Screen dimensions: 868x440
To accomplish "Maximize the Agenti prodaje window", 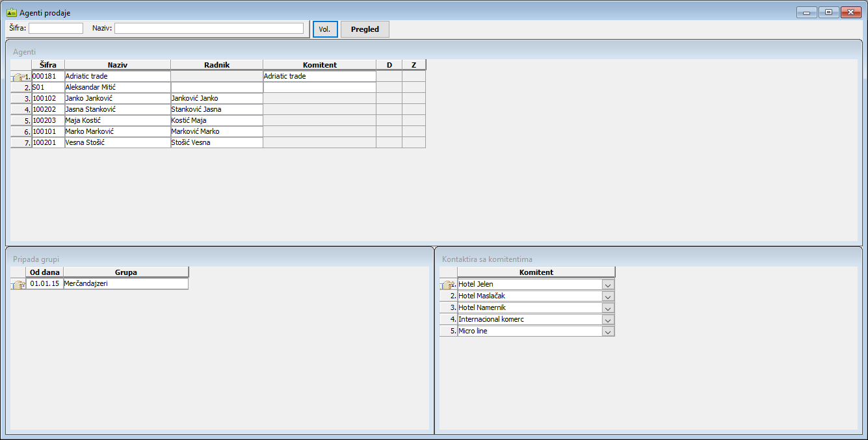I will (x=828, y=12).
